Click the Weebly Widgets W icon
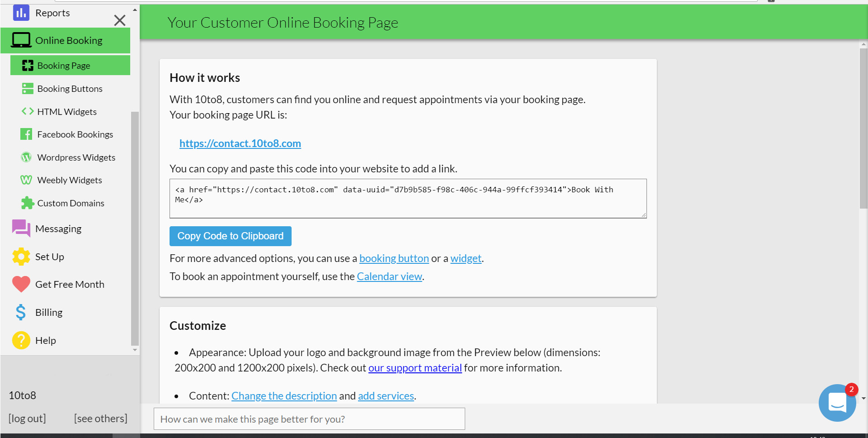This screenshot has height=438, width=868. (26, 180)
